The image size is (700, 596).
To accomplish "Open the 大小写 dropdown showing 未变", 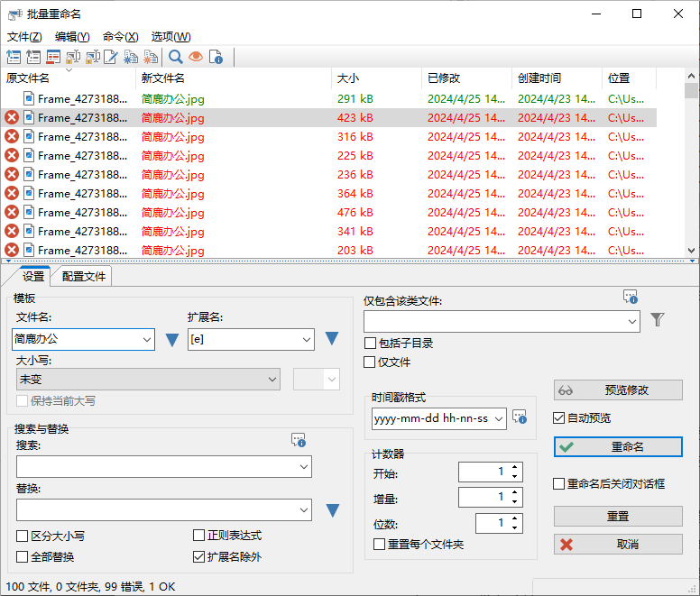I will (272, 380).
